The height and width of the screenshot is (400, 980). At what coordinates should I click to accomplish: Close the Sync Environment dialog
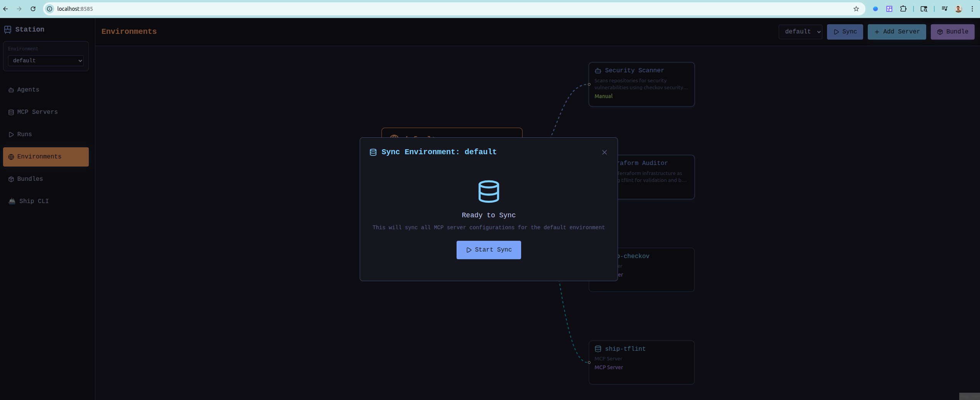pos(605,152)
